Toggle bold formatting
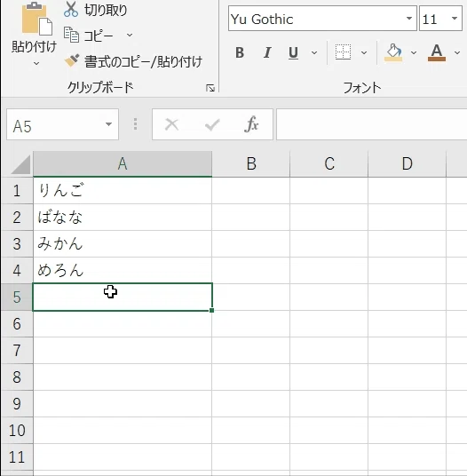 pos(240,52)
